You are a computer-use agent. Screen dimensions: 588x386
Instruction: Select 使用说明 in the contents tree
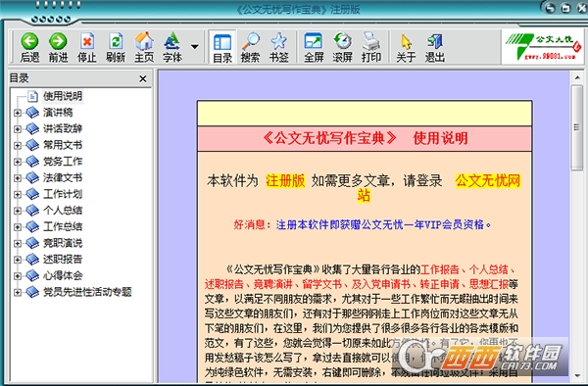pos(63,96)
